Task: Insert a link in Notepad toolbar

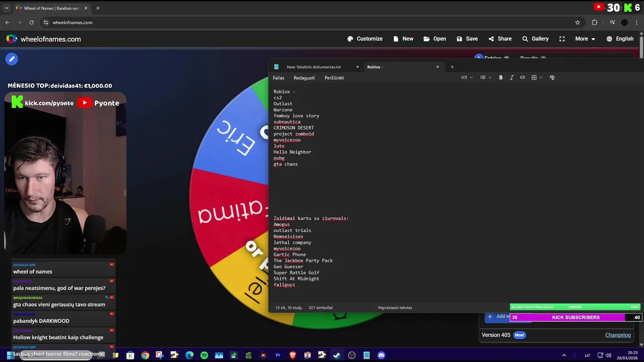Action: point(522,77)
